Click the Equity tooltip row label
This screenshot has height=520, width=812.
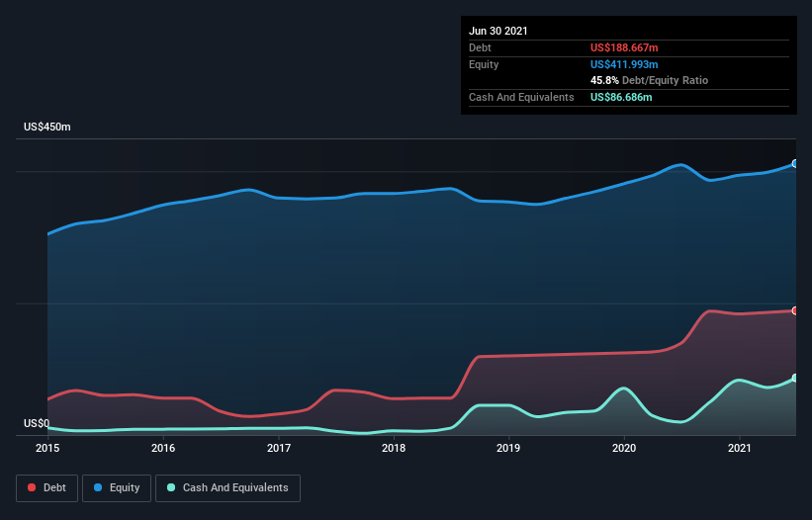pyautogui.click(x=484, y=64)
